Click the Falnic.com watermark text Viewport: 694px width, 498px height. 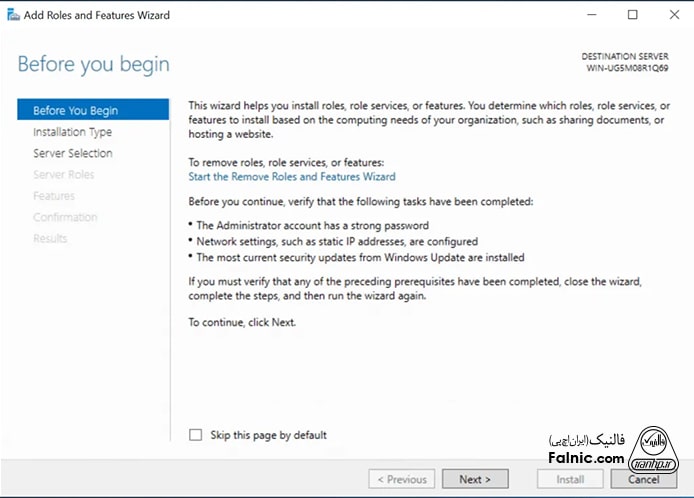(586, 457)
